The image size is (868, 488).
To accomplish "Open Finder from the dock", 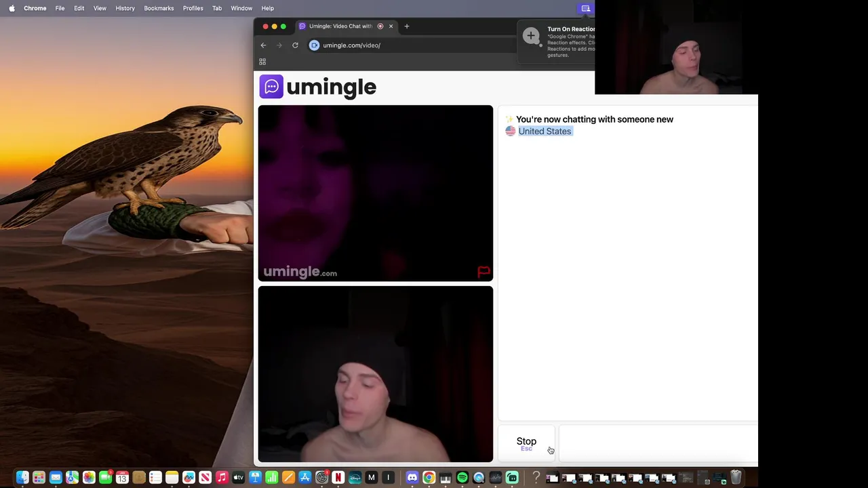I will point(22,478).
